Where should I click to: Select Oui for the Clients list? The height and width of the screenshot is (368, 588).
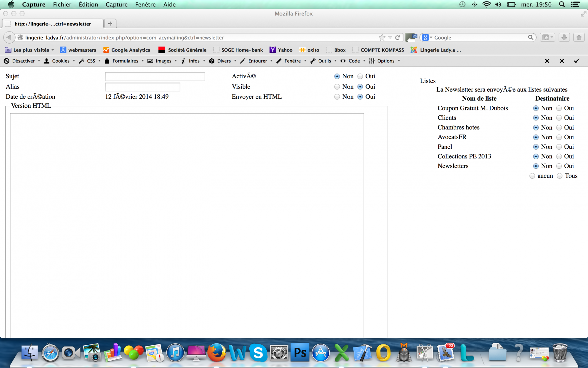pyautogui.click(x=559, y=118)
